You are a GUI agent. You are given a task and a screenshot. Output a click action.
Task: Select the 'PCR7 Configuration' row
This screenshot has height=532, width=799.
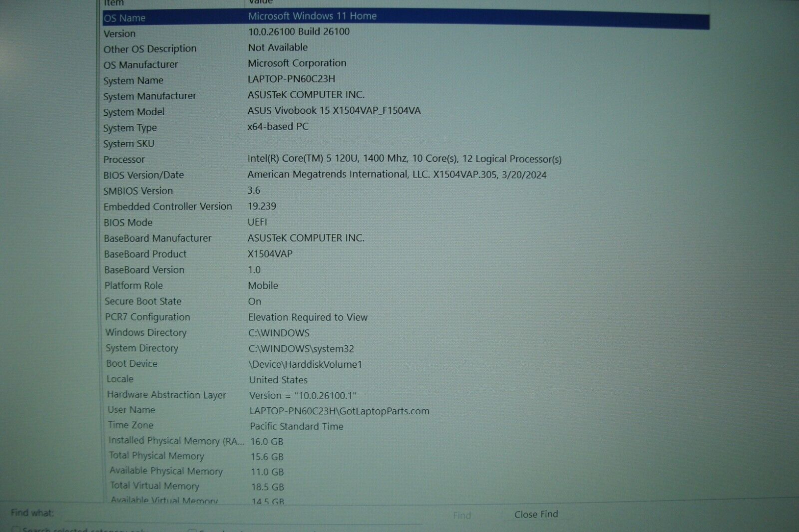click(147, 317)
